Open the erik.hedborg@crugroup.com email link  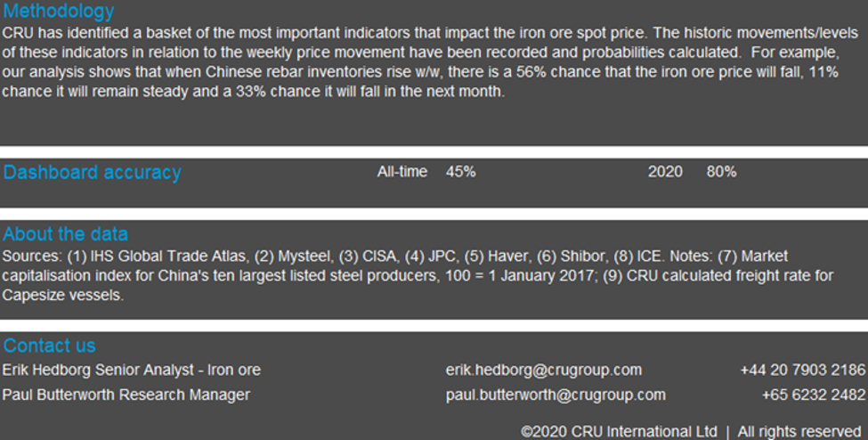tap(543, 370)
